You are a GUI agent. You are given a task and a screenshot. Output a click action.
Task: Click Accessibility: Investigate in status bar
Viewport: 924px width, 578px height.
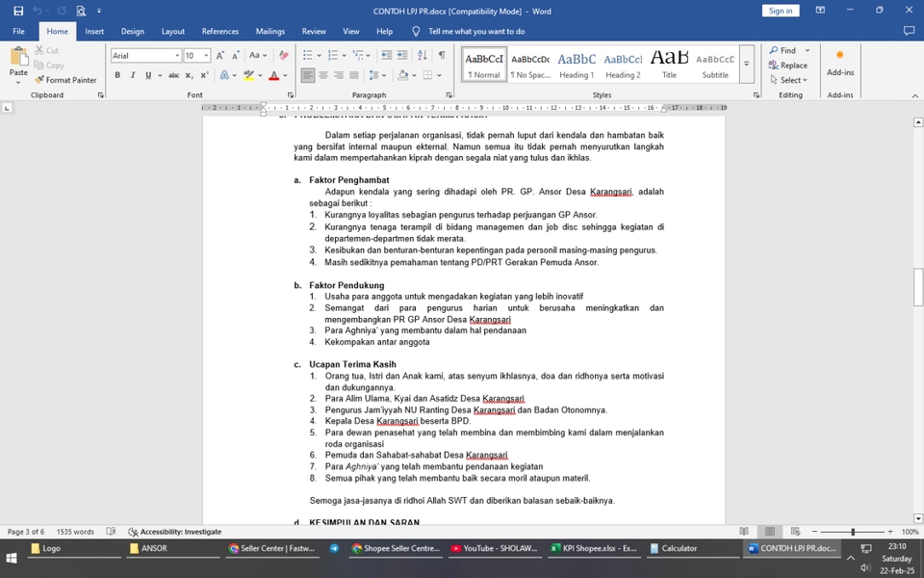click(x=175, y=532)
